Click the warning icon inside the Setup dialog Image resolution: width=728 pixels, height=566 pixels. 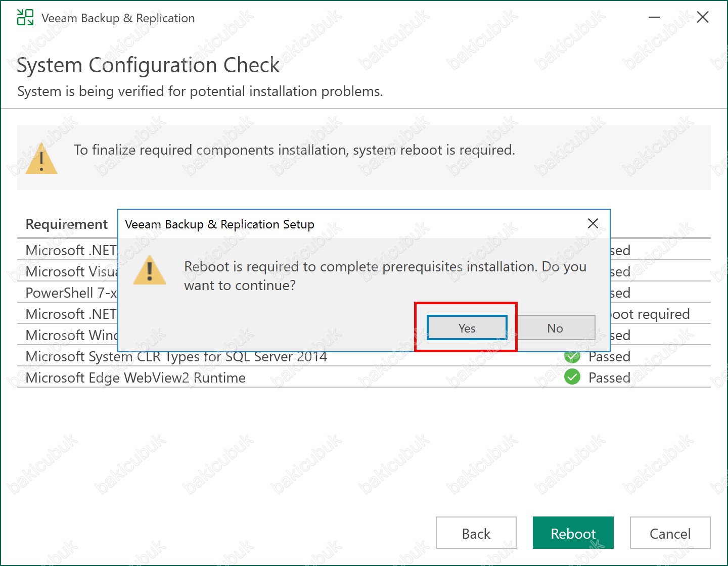150,270
